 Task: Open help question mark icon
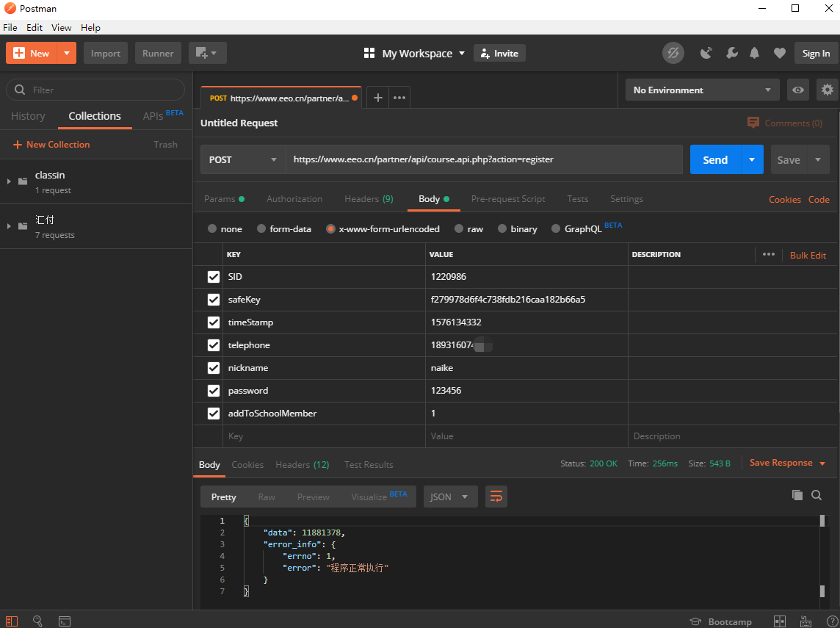[x=831, y=621]
